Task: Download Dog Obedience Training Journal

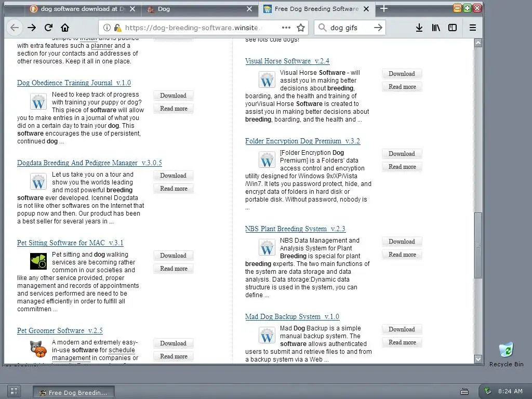Action: point(174,96)
